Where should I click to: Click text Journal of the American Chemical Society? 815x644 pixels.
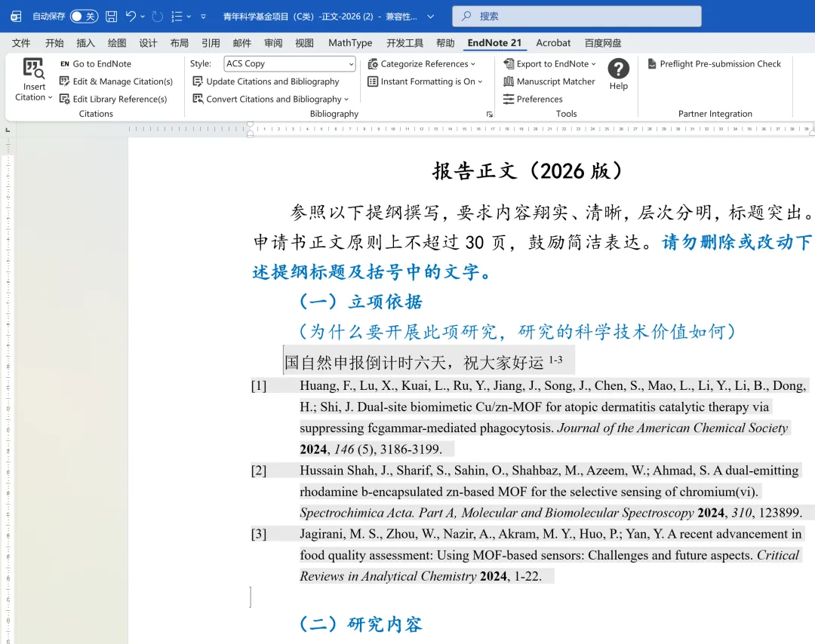pos(672,428)
